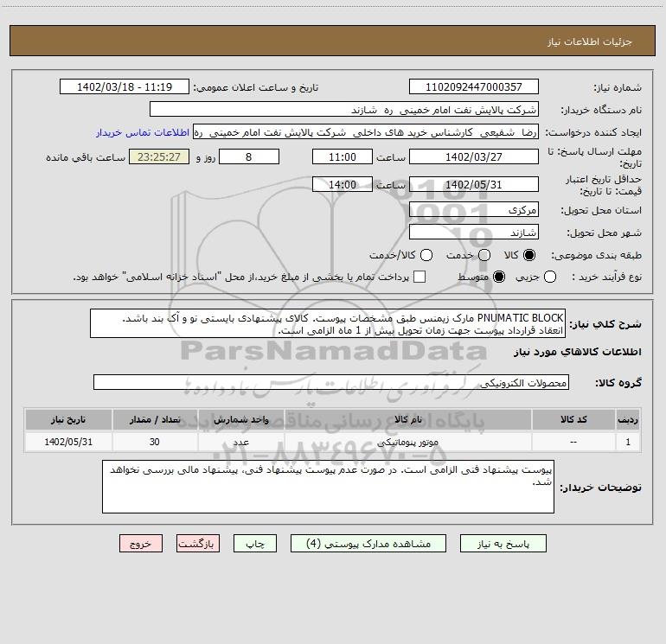Viewport: 666px width, 644px height.
Task: Click the نام کالا column header
Action: 408,419
